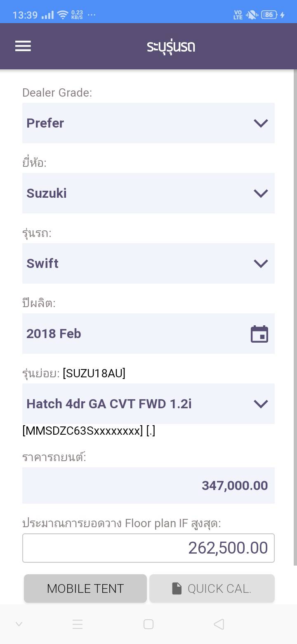Image resolution: width=297 pixels, height=644 pixels.
Task: Focus the Floor plan IF amount field
Action: point(148,548)
